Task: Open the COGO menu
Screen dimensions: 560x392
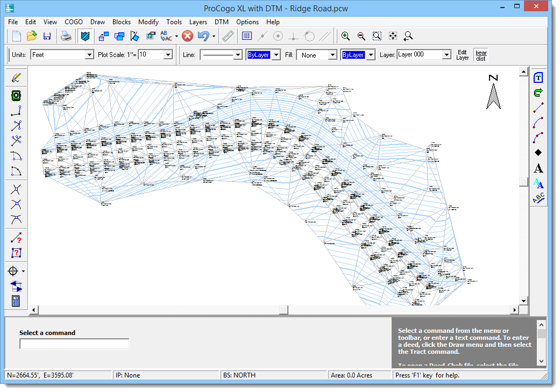Action: pos(74,22)
